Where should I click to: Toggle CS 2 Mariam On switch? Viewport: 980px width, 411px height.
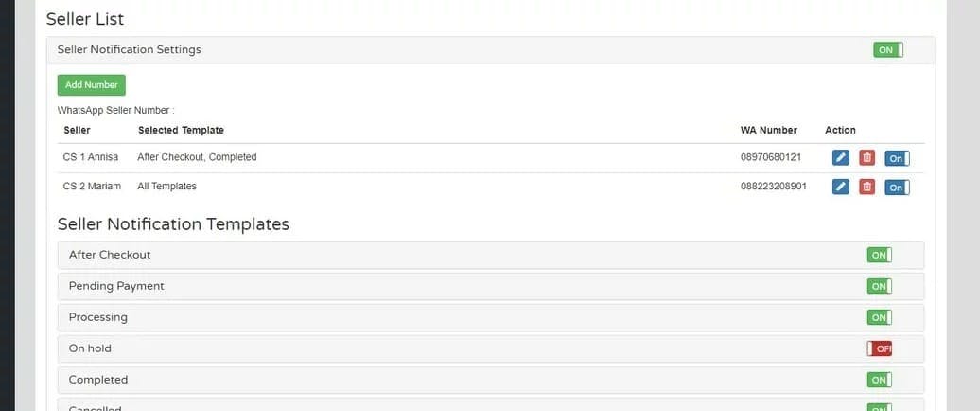tap(897, 188)
